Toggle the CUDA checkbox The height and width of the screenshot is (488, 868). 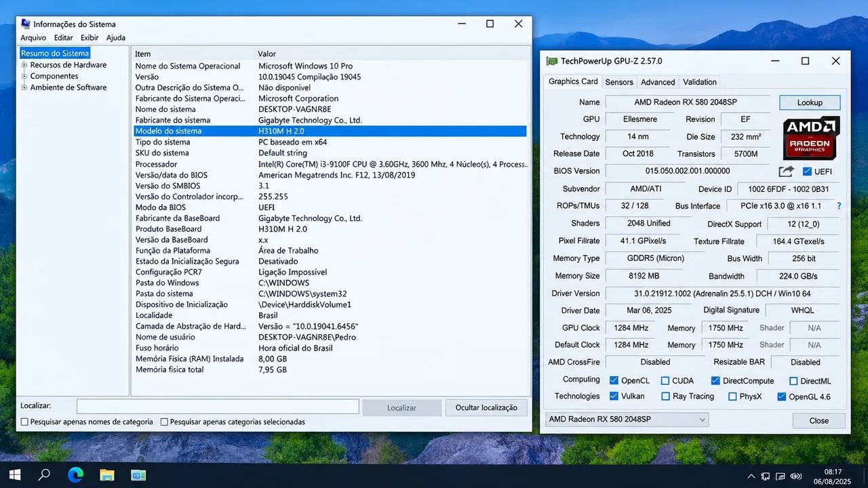[665, 381]
